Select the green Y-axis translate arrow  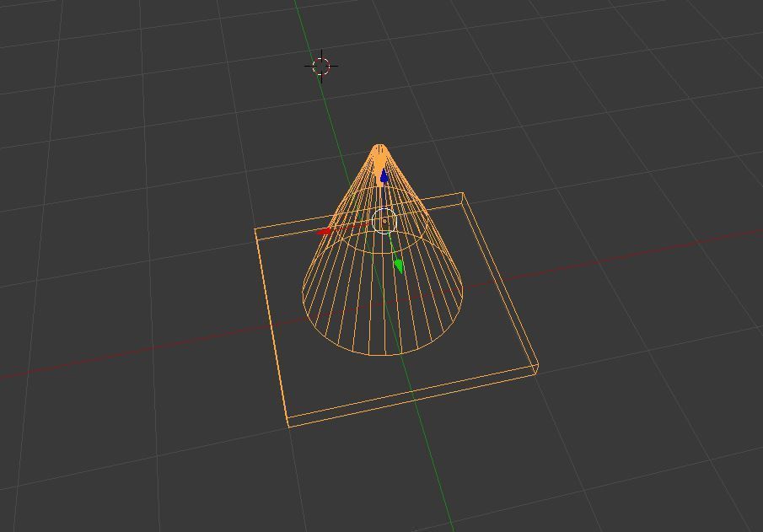pyautogui.click(x=398, y=265)
